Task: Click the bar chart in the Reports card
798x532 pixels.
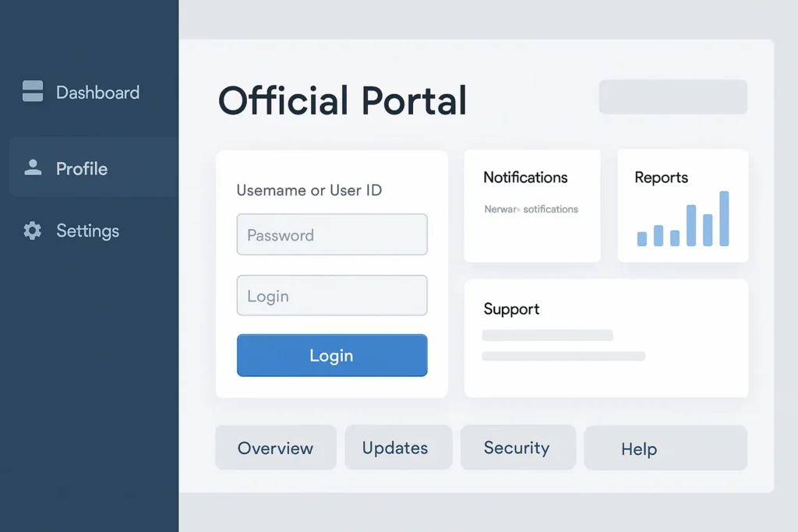Action: point(683,220)
